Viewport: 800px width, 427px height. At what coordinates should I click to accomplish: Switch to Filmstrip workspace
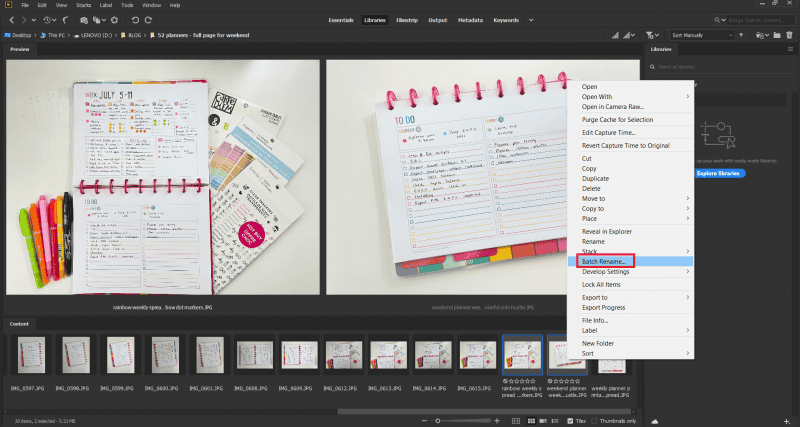pos(407,20)
